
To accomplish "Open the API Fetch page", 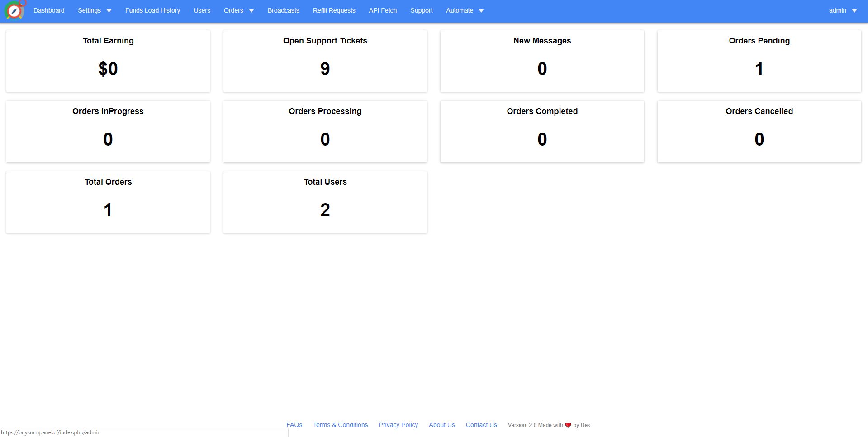I will coord(383,10).
